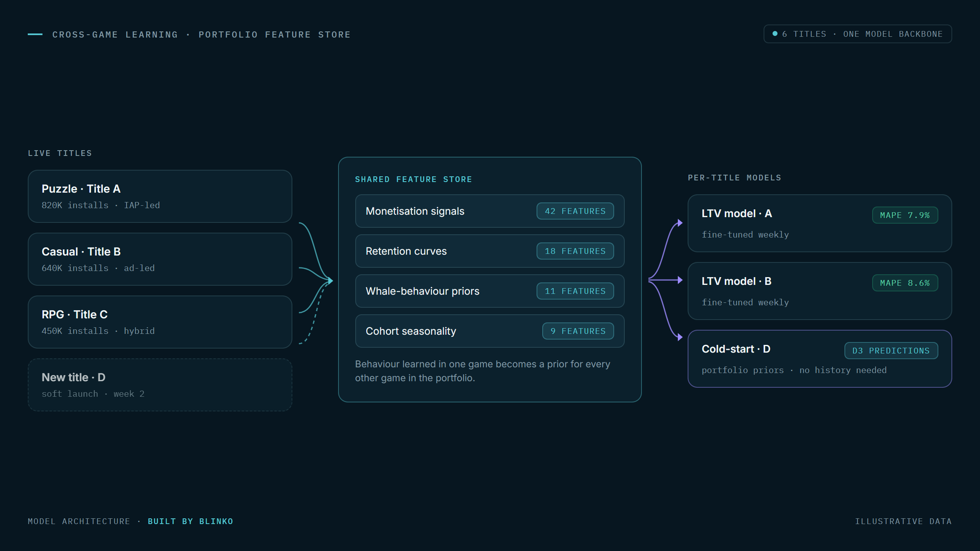The image size is (980, 551).
Task: Click the 42 FEATURES badge
Action: click(x=575, y=211)
